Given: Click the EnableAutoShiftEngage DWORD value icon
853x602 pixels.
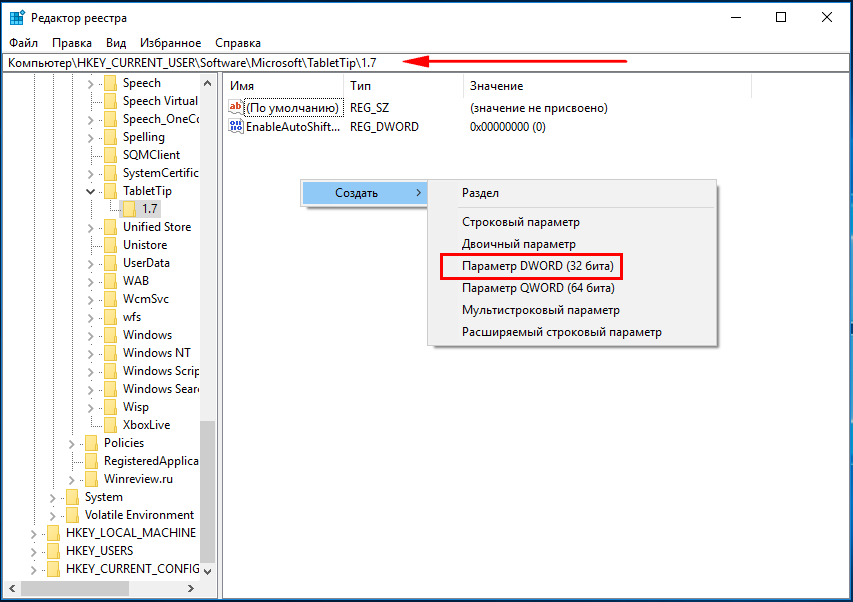Looking at the screenshot, I should 236,127.
